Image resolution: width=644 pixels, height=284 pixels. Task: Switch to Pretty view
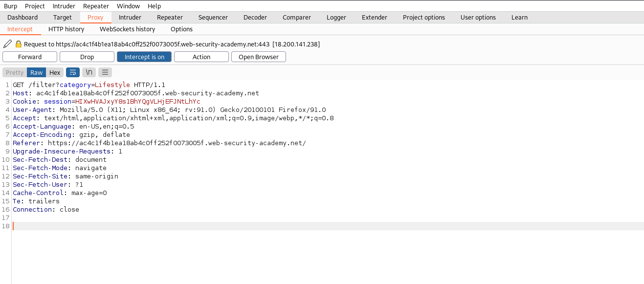15,72
